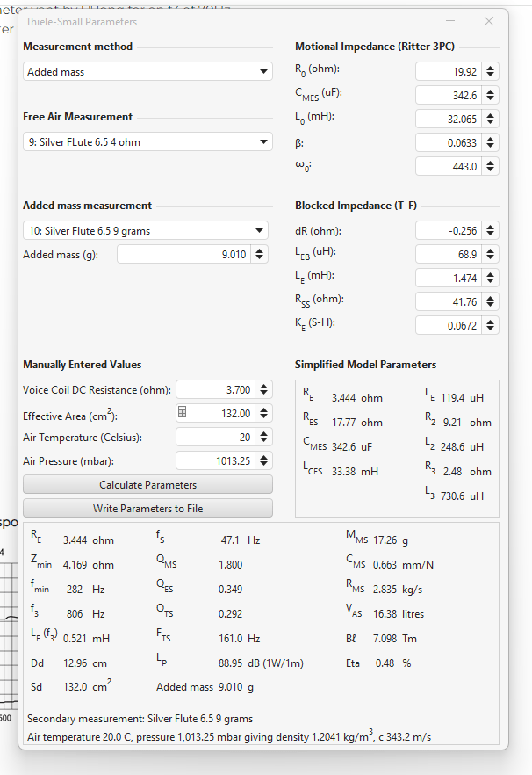Click the KE (S-H) value field
This screenshot has width=532, height=775.
[449, 326]
